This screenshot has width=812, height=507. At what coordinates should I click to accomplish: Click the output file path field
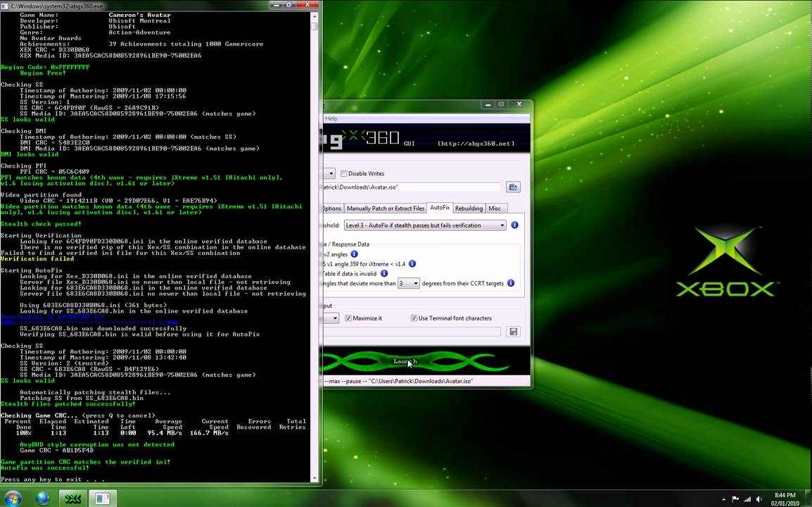[412, 332]
